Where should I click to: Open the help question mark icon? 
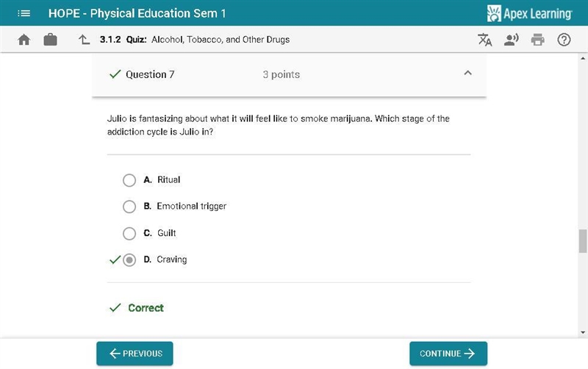coord(564,40)
